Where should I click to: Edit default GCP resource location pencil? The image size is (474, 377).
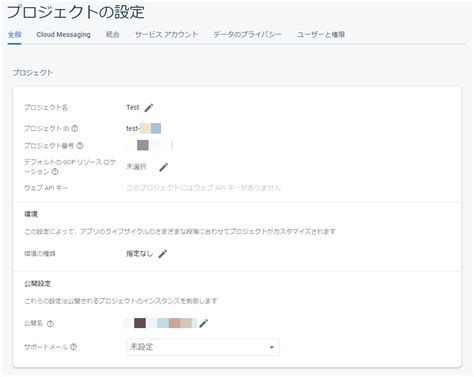click(x=163, y=167)
